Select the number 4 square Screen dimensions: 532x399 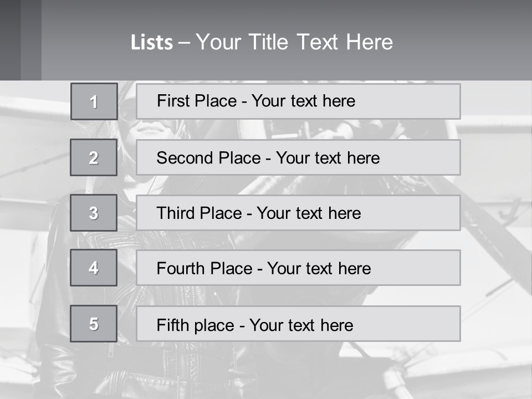point(94,268)
